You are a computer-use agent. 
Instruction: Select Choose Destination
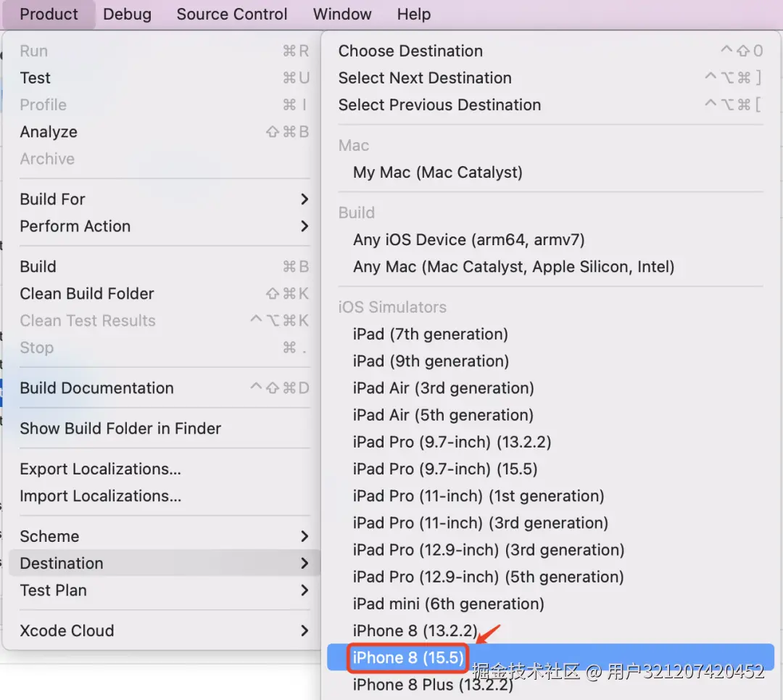click(550, 51)
